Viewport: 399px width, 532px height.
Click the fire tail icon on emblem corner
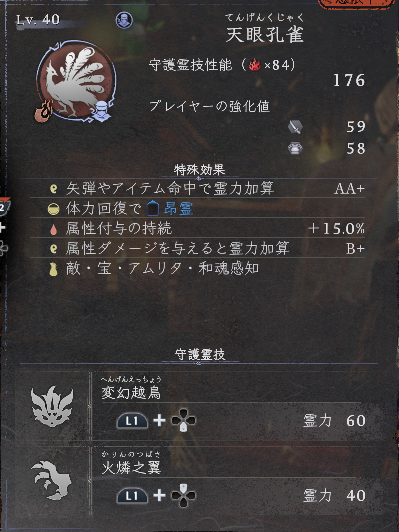click(x=43, y=110)
